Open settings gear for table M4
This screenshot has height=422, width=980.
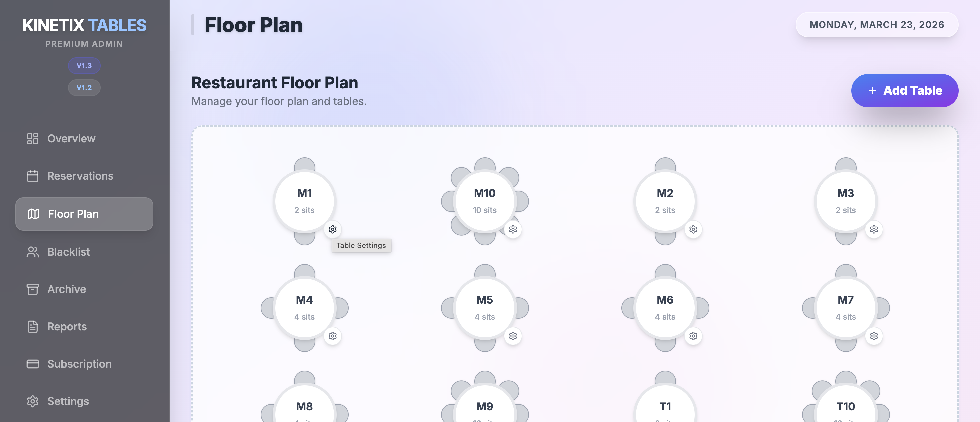333,336
